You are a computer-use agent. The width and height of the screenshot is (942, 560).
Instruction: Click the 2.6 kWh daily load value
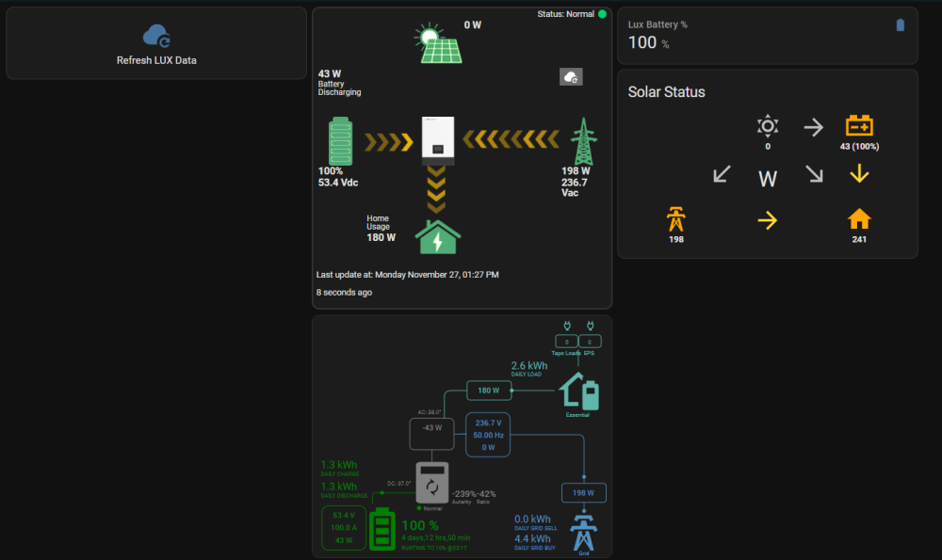529,365
